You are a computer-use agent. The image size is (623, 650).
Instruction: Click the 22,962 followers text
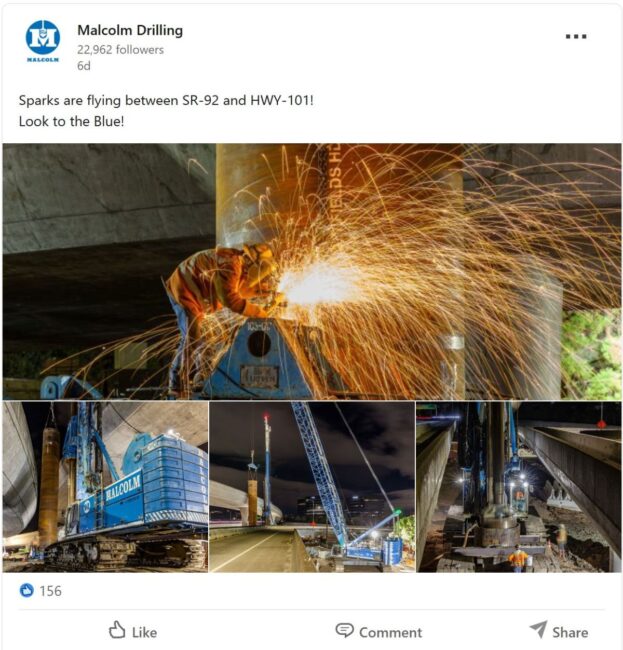point(120,50)
